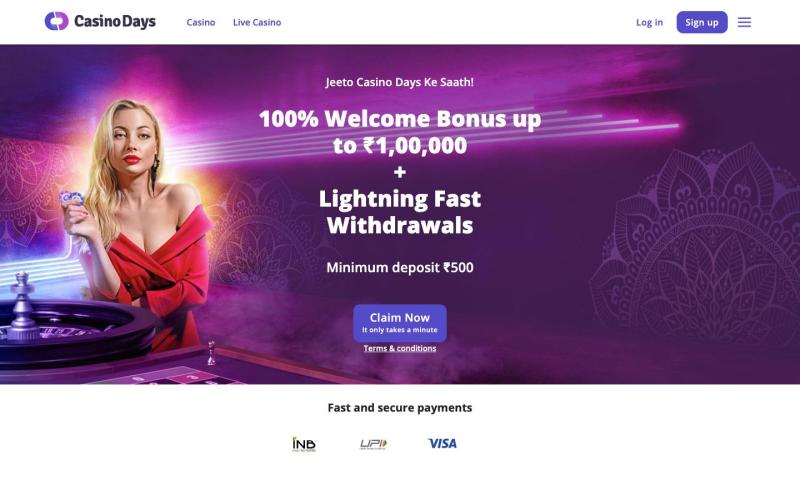Open the Live Casino menu item
This screenshot has width=800, height=500.
pyautogui.click(x=257, y=22)
